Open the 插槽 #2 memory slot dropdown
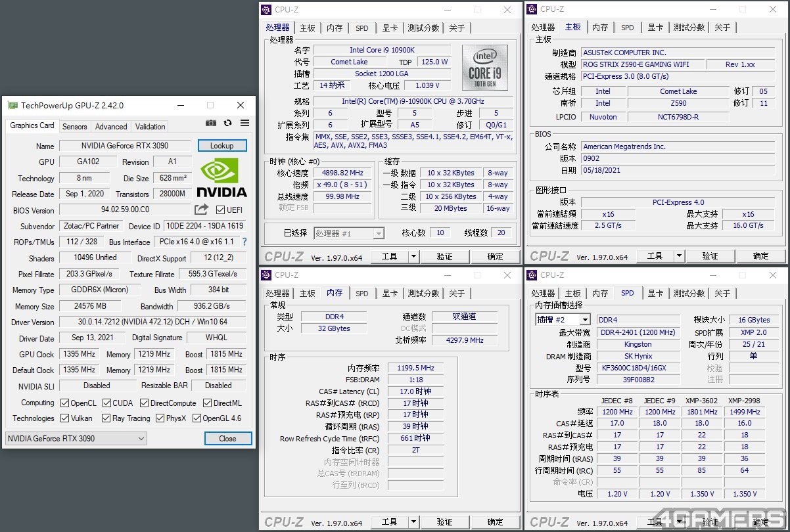This screenshot has height=532, width=790. (x=563, y=320)
